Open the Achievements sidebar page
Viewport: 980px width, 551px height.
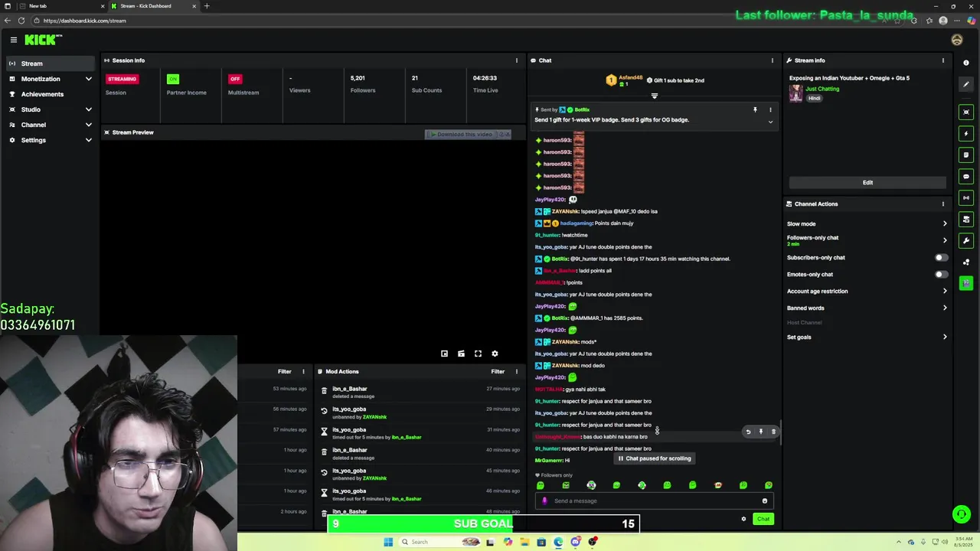pos(50,94)
